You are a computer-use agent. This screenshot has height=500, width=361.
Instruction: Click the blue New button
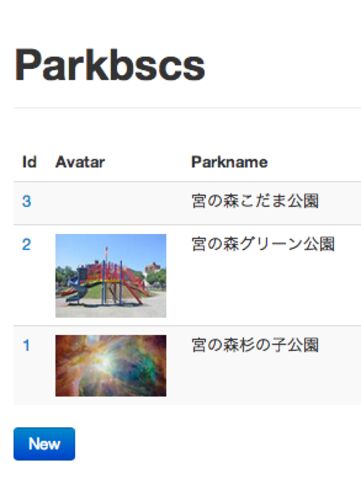point(44,444)
